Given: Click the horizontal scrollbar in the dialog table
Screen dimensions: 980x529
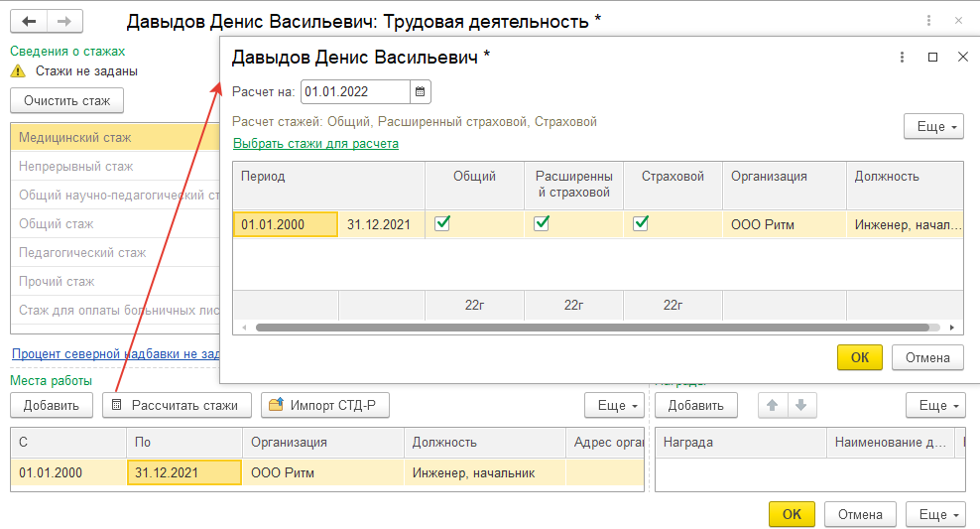Looking at the screenshot, I should tap(595, 327).
